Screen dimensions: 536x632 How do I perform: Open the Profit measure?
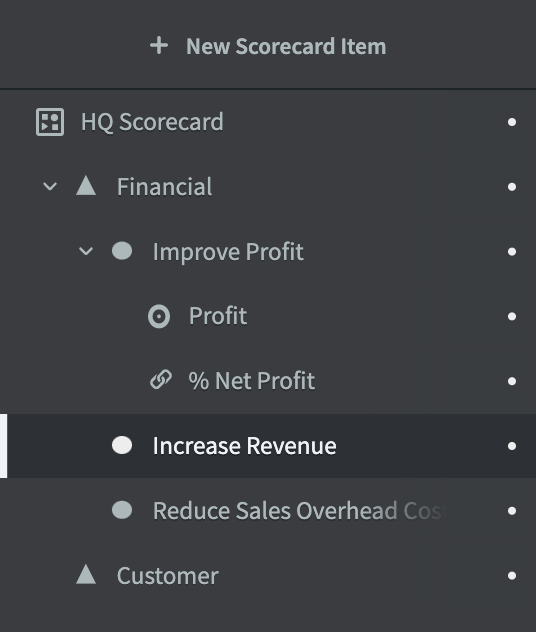click(x=218, y=316)
